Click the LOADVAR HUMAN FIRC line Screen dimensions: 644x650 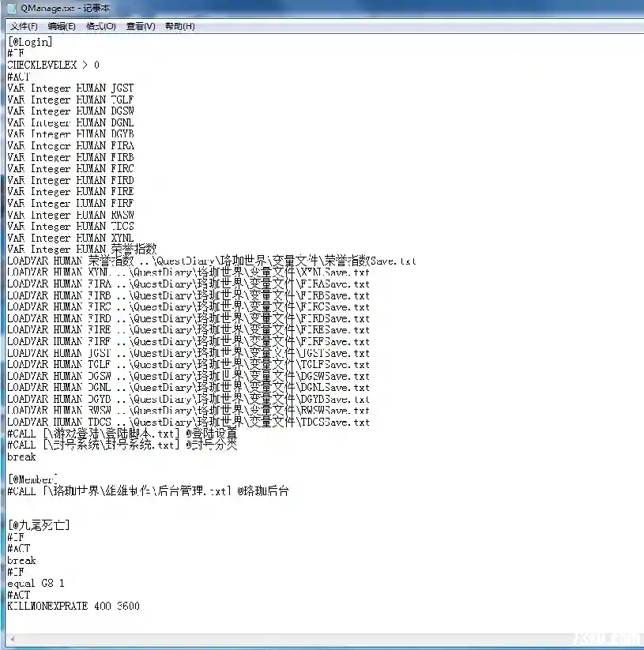coord(188,307)
